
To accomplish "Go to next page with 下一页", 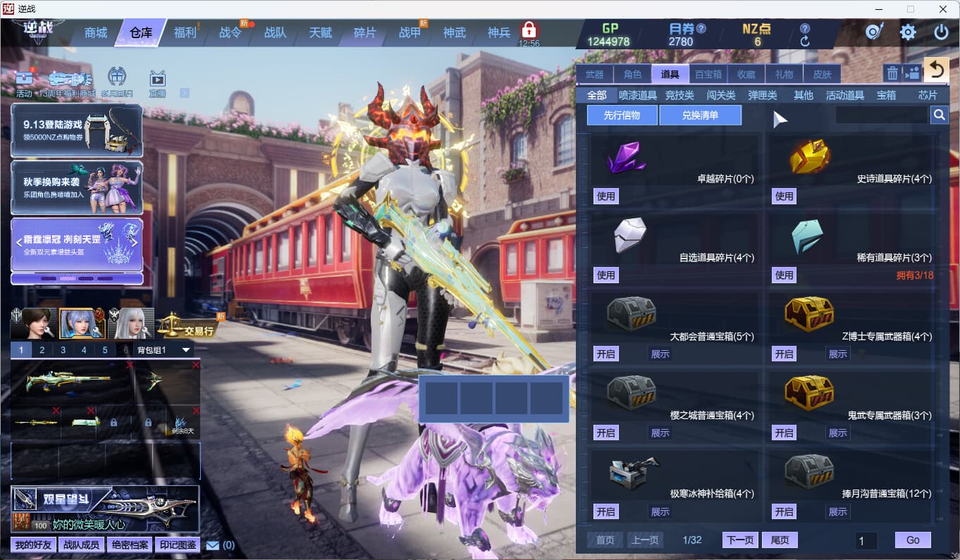I will tap(740, 540).
